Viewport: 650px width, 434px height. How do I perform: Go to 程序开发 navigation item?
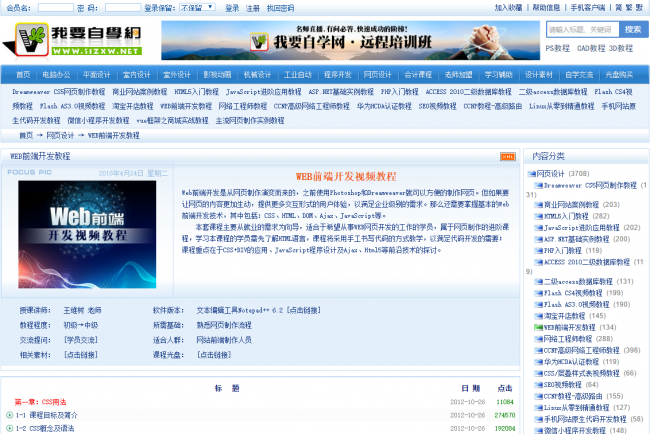click(338, 75)
